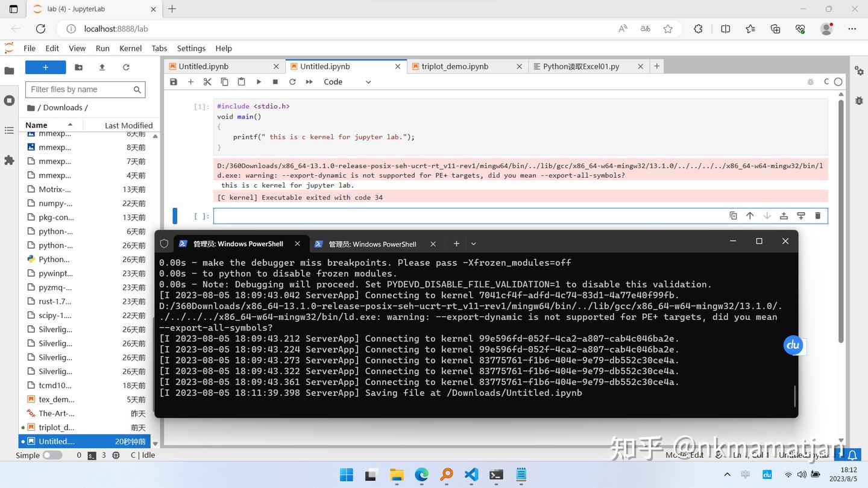
Task: Add a Windows PowerShell tab with plus
Action: click(x=456, y=243)
